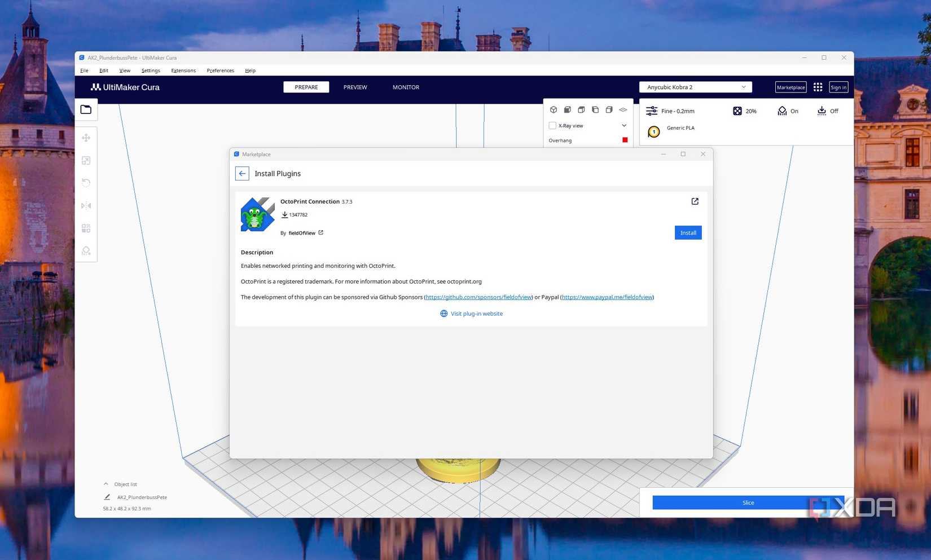931x560 pixels.
Task: Open the Extensions menu
Action: (x=183, y=70)
